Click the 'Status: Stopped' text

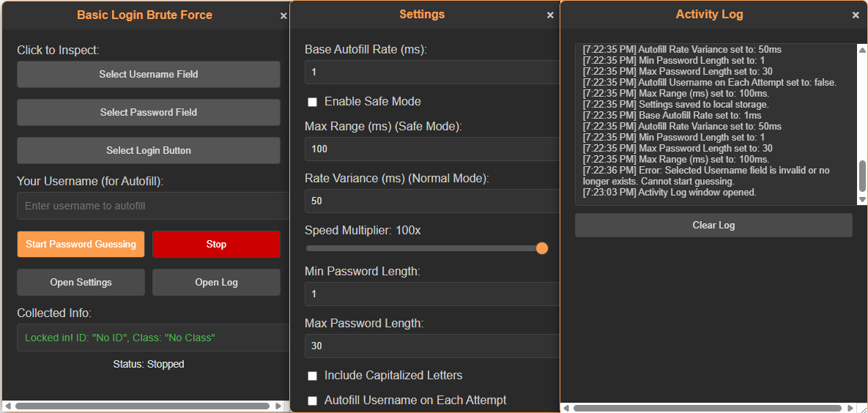coord(149,364)
